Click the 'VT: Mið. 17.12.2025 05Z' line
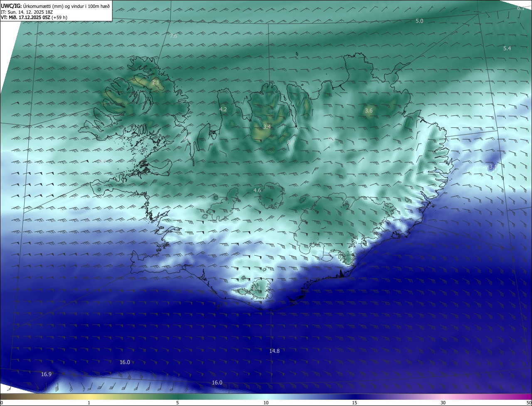532x406 pixels. tap(34, 17)
